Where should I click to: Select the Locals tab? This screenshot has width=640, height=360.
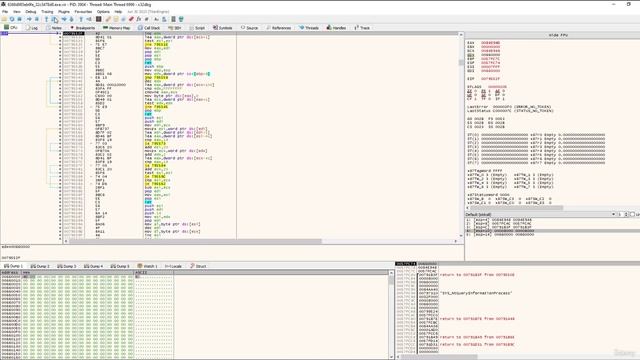[173, 266]
